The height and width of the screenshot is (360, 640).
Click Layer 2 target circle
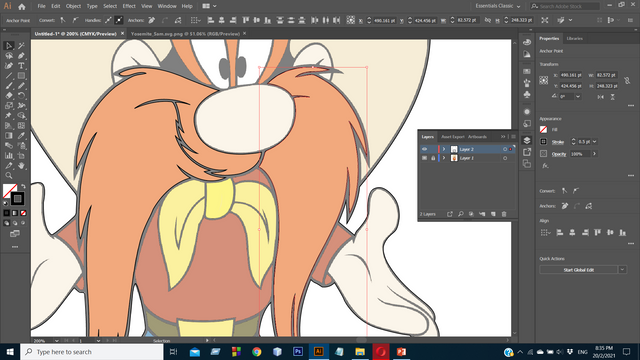point(505,149)
